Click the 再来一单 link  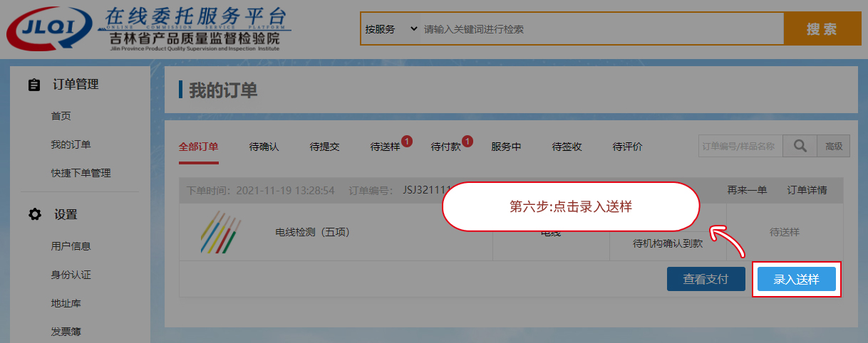tap(747, 190)
